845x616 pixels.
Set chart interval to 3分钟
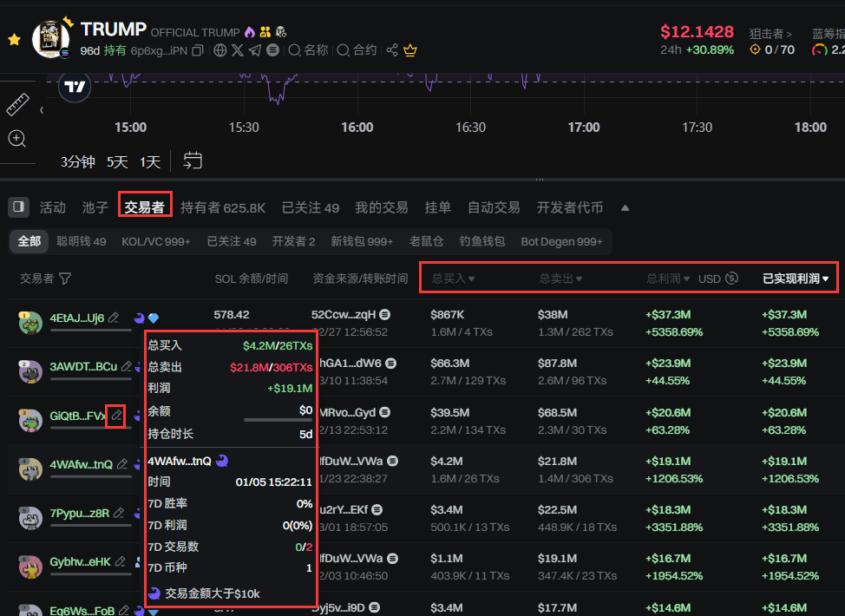(x=77, y=161)
